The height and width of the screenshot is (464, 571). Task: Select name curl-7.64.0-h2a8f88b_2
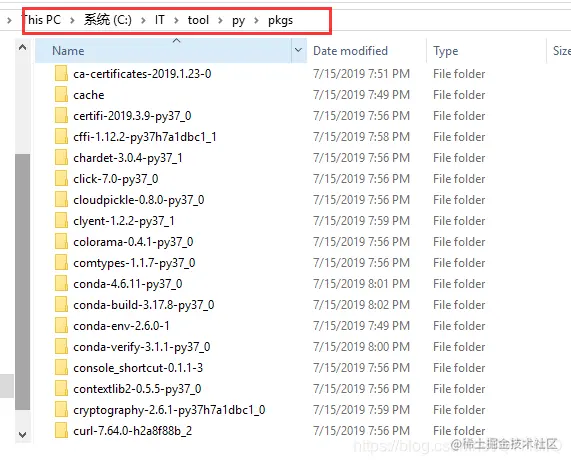133,431
